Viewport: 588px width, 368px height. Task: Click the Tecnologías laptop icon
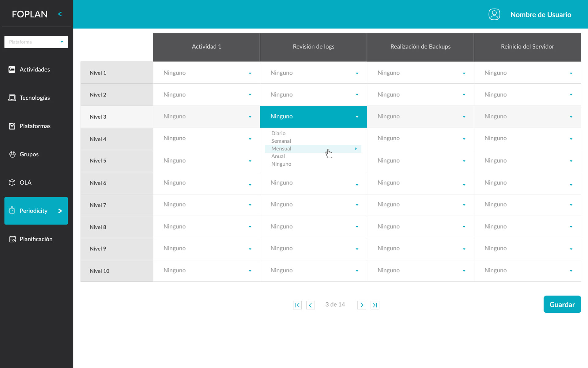pos(12,98)
